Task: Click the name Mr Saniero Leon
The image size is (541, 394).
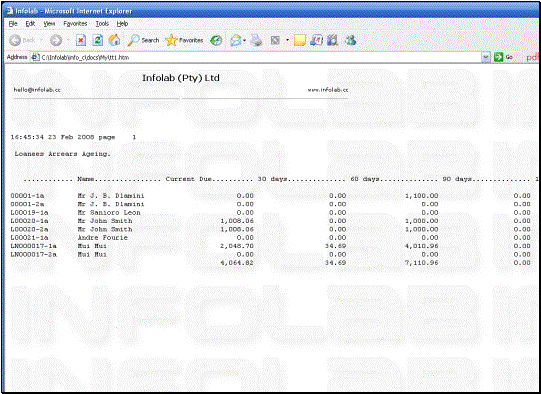Action: coord(109,213)
